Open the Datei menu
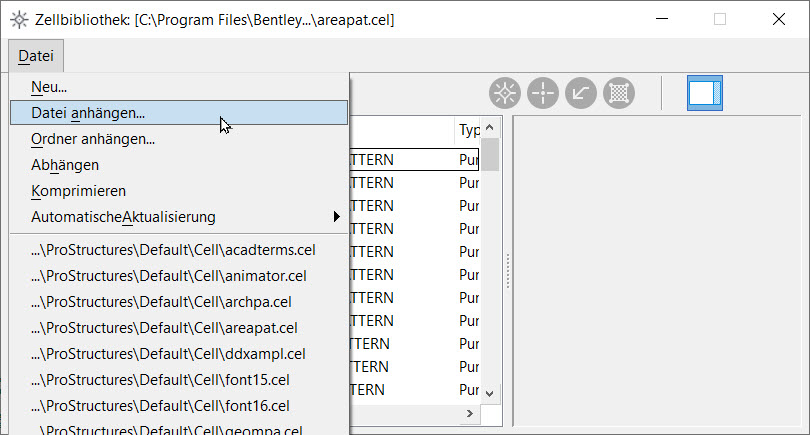 pos(36,56)
